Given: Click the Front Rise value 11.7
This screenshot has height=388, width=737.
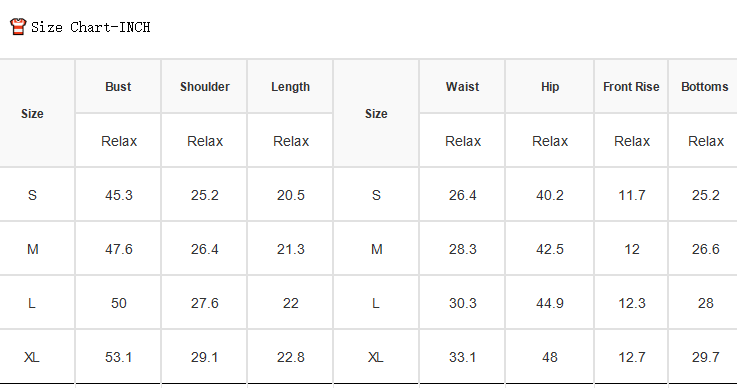Looking at the screenshot, I should pyautogui.click(x=632, y=195).
